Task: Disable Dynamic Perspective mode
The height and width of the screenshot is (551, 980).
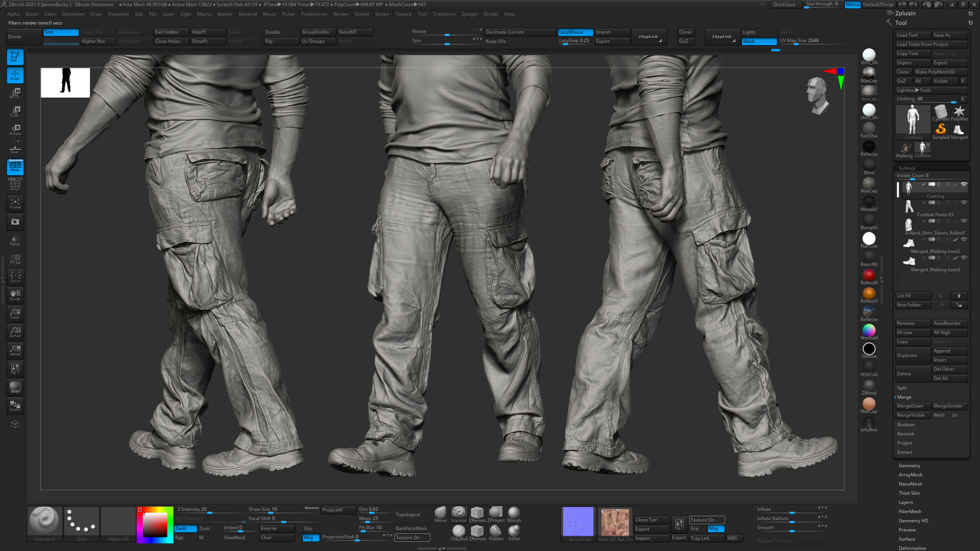Action: [x=15, y=166]
